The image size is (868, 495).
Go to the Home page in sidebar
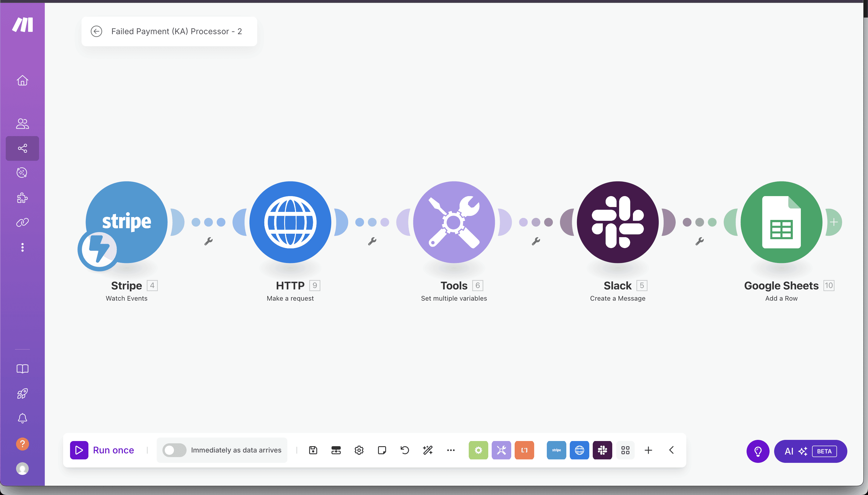(22, 81)
